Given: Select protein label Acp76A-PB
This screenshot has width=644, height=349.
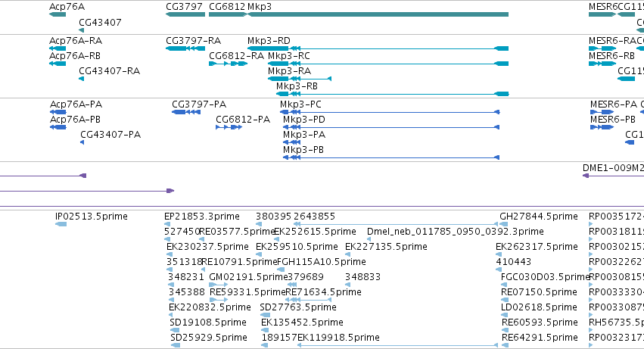Looking at the screenshot, I should point(75,119).
